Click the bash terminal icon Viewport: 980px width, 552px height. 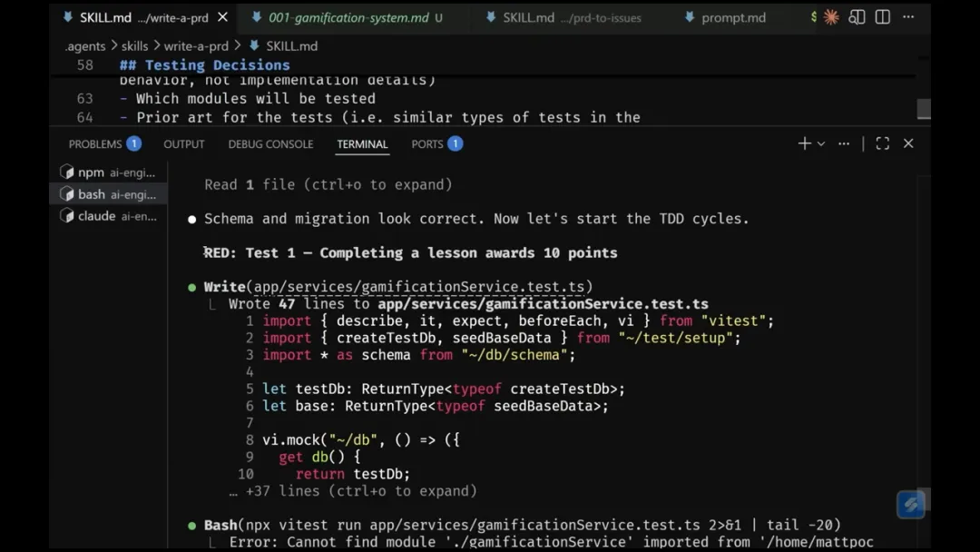point(67,194)
